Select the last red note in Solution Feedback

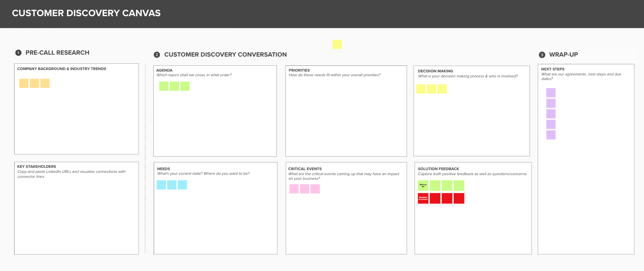pos(459,198)
